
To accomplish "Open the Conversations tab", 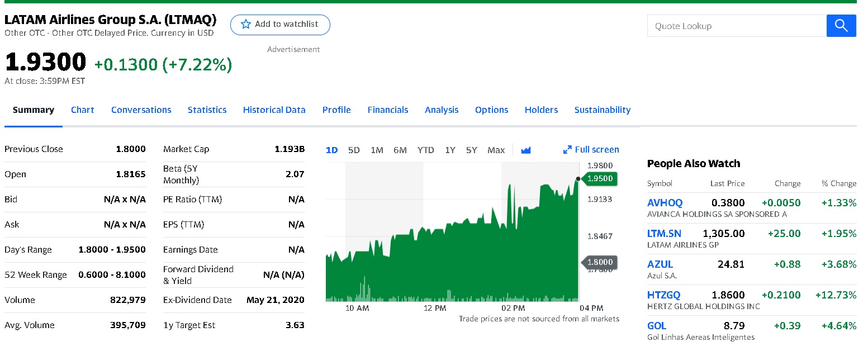I will pyautogui.click(x=141, y=110).
